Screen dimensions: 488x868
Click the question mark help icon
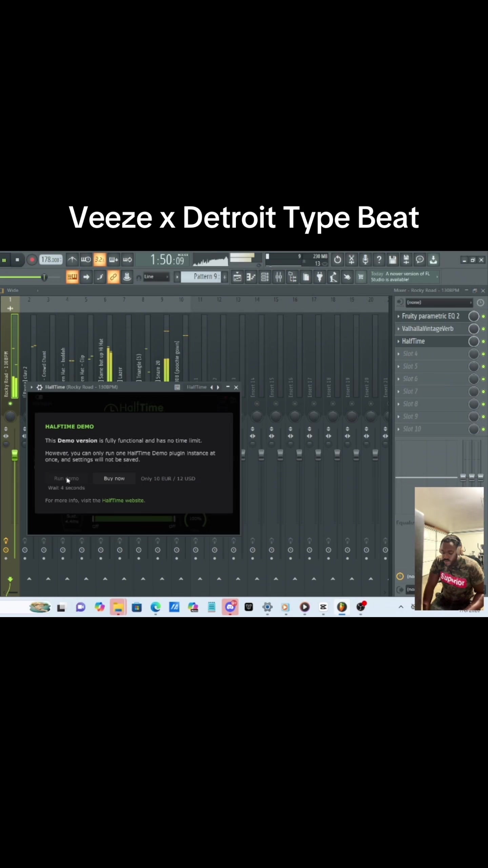pyautogui.click(x=379, y=260)
